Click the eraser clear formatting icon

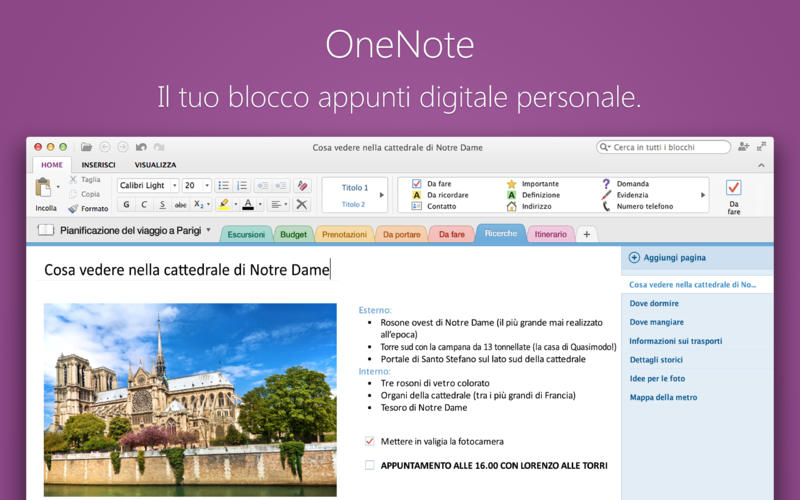303,185
